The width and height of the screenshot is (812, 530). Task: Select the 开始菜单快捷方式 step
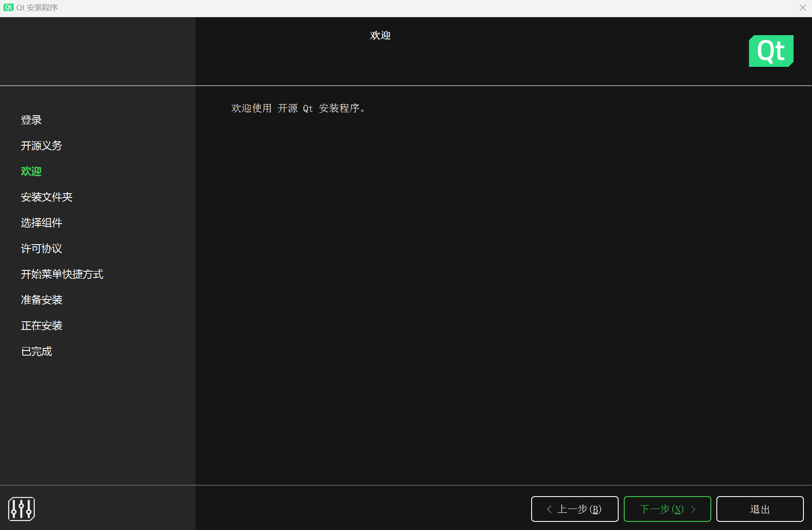click(x=62, y=274)
